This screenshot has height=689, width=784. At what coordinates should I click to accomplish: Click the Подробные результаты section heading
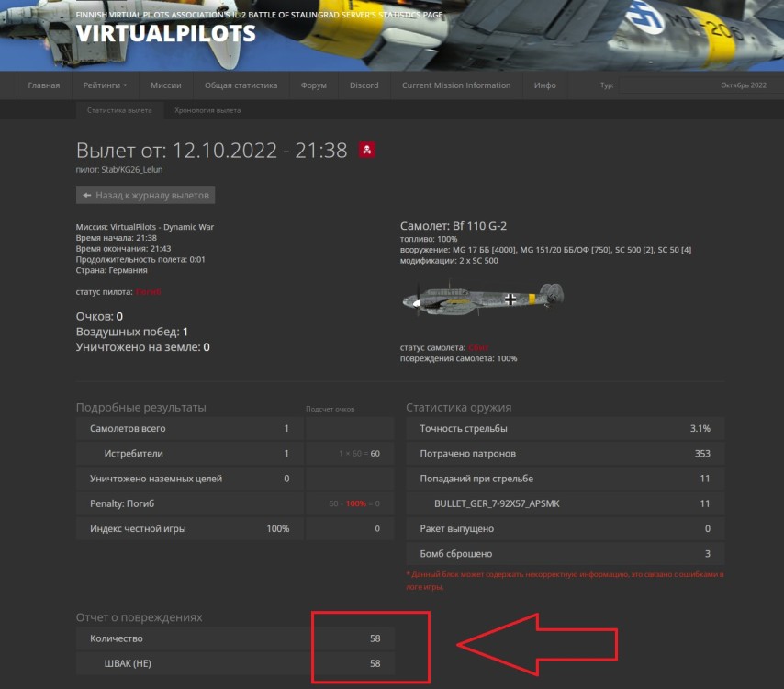point(141,407)
